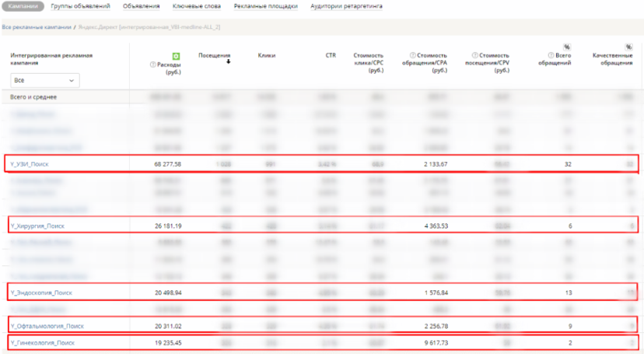
Task: Select the expense value 26 181,19
Action: coord(168,226)
